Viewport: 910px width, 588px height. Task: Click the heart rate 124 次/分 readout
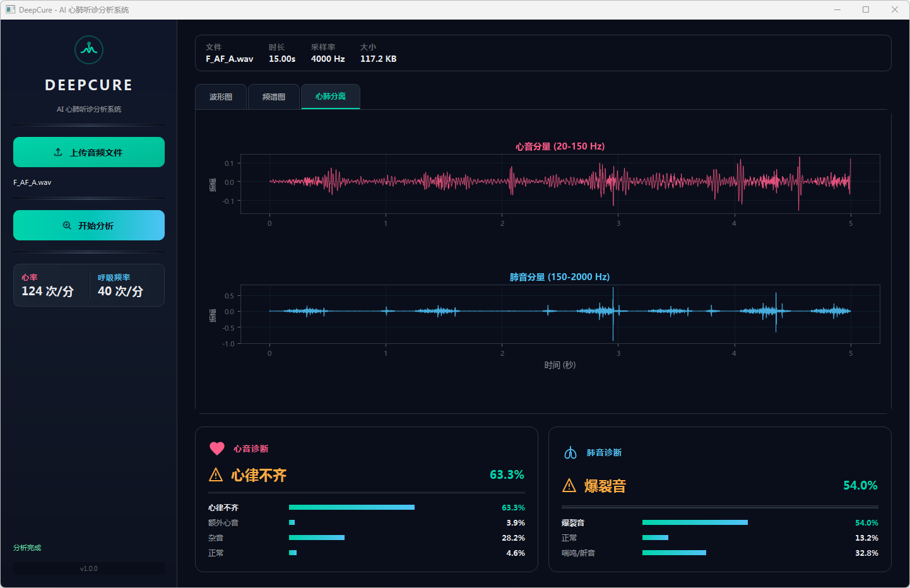point(48,291)
